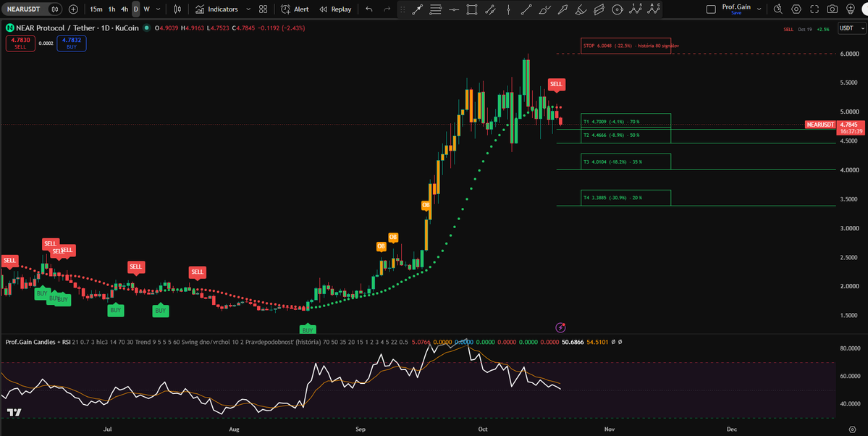The height and width of the screenshot is (436, 868).
Task: Select the T2 4.4666 target label
Action: (x=625, y=135)
